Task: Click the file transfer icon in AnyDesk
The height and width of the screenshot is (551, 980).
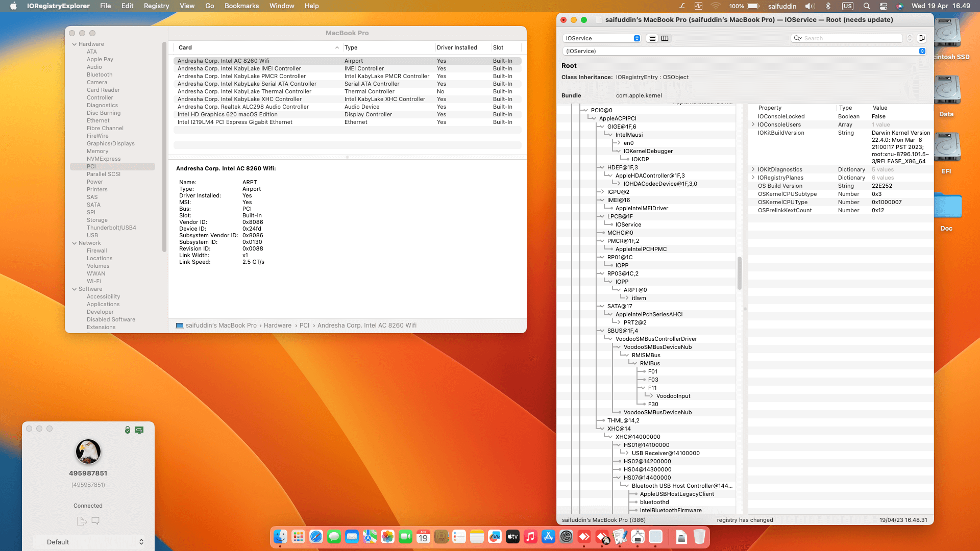Action: point(81,521)
